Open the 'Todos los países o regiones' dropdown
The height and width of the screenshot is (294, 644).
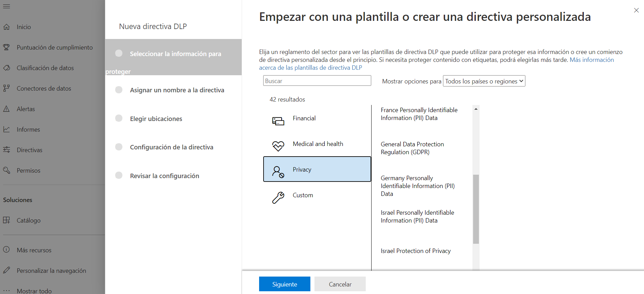point(484,81)
